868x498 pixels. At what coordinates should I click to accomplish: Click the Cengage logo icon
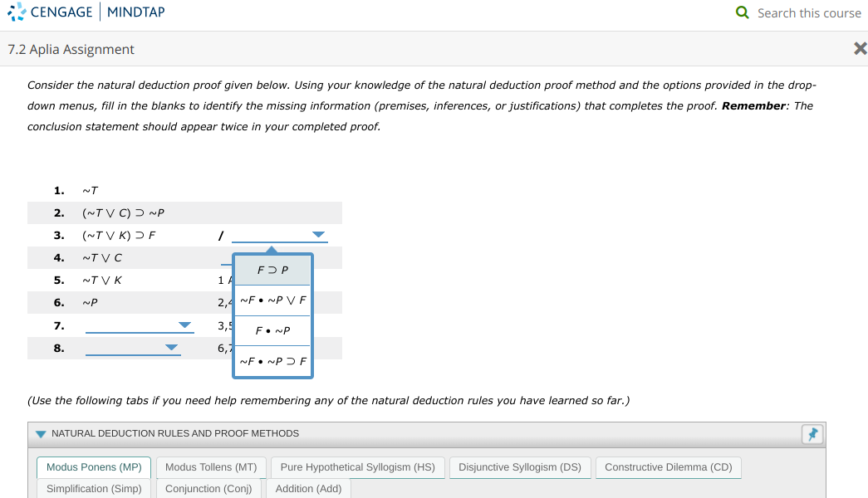click(x=15, y=12)
